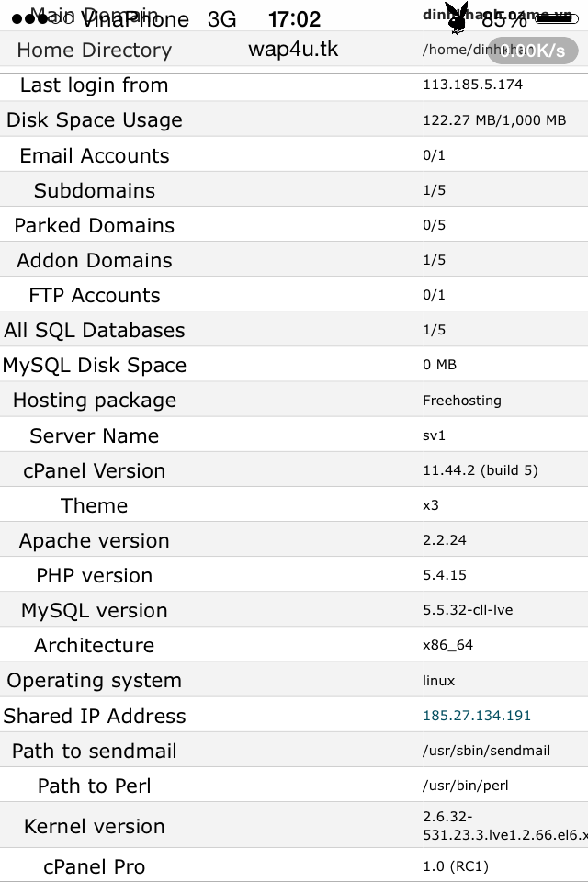Tap the 17:02 clock in status bar

click(x=294, y=19)
